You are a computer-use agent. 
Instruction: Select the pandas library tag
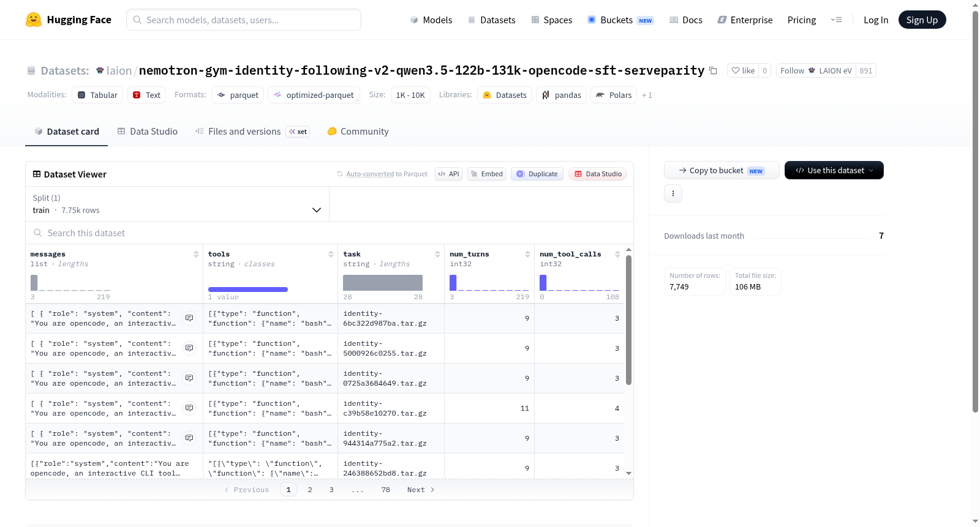click(x=562, y=95)
